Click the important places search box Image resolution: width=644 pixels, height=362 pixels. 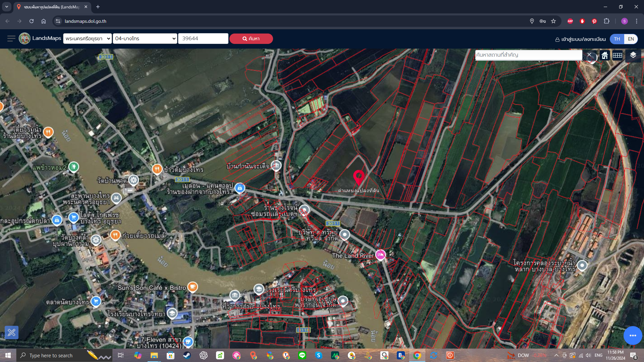529,55
